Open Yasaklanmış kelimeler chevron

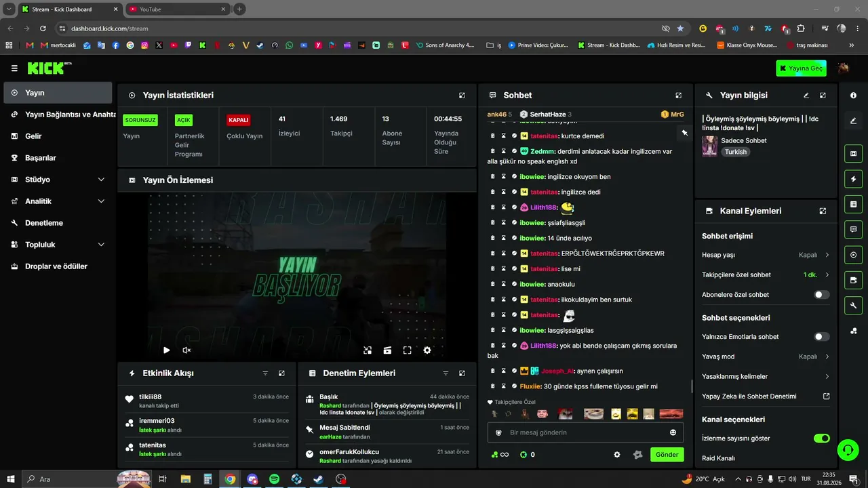827,376
